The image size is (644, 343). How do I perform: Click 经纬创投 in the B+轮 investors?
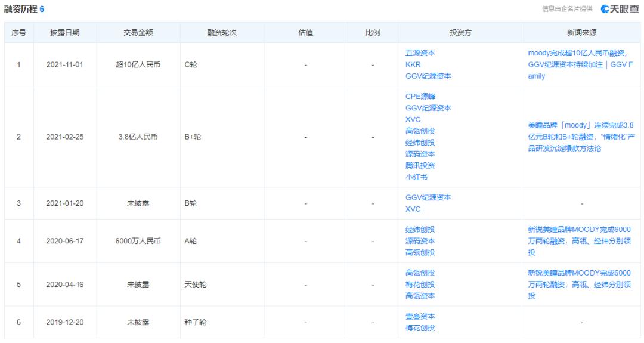point(420,143)
